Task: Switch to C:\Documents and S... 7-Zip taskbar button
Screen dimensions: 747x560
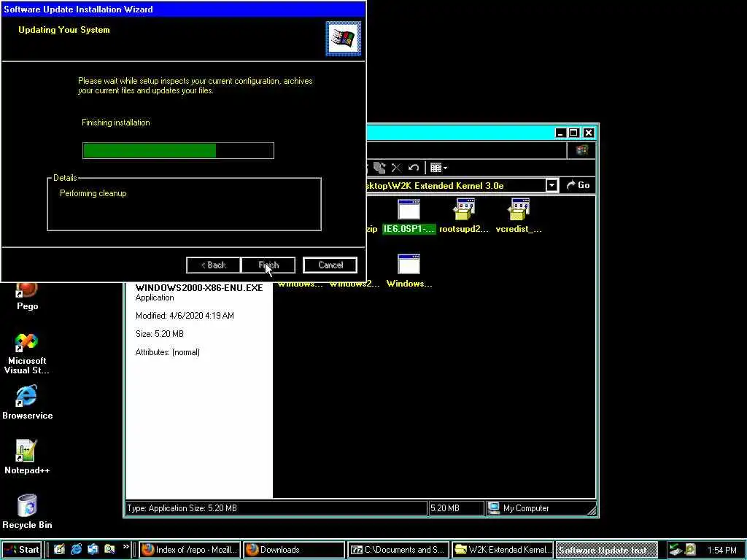Action: 398,550
